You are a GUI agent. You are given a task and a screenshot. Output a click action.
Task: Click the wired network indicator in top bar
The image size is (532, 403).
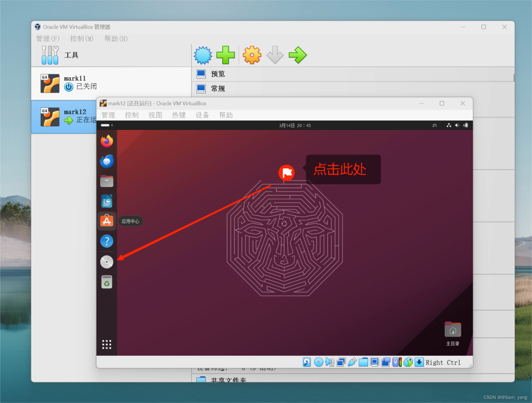coord(449,125)
